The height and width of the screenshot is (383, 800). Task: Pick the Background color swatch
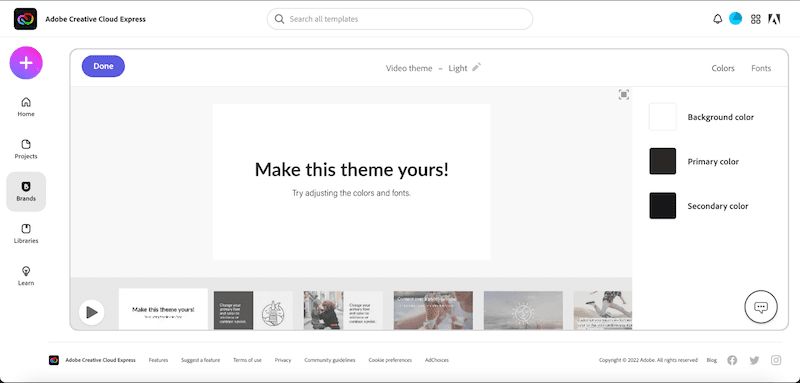point(662,117)
